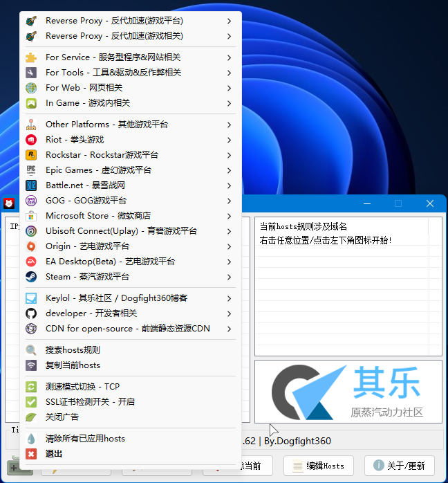Viewport: 448px width, 483px height.
Task: Click the Microsoft Store bag icon
Action: coord(31,216)
